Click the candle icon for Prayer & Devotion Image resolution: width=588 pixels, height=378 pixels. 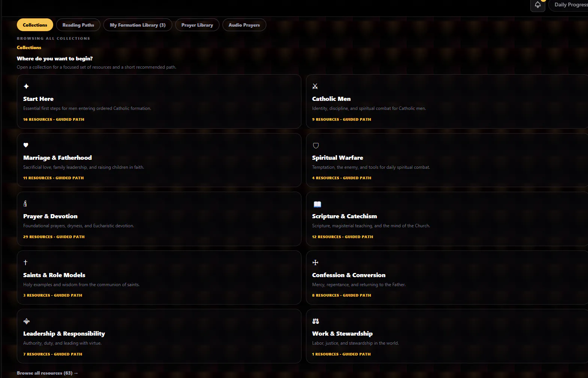25,204
